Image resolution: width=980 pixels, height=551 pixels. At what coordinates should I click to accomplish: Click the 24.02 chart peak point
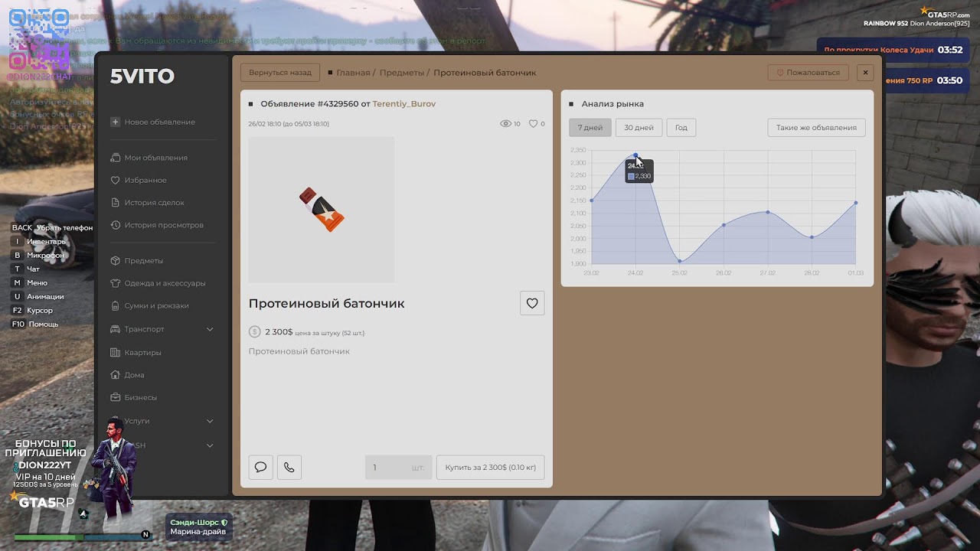pyautogui.click(x=635, y=155)
